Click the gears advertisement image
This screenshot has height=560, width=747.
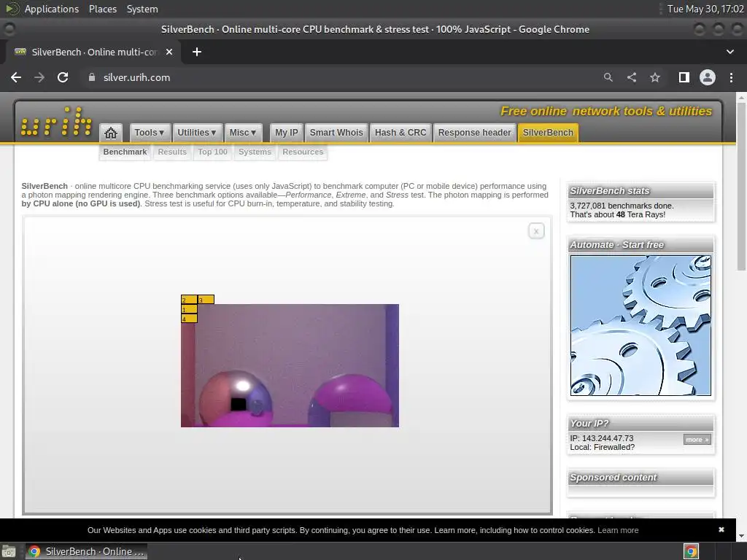640,325
